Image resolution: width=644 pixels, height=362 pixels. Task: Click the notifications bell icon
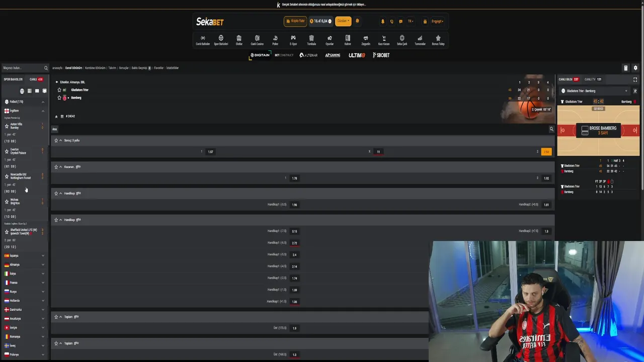[x=383, y=22]
